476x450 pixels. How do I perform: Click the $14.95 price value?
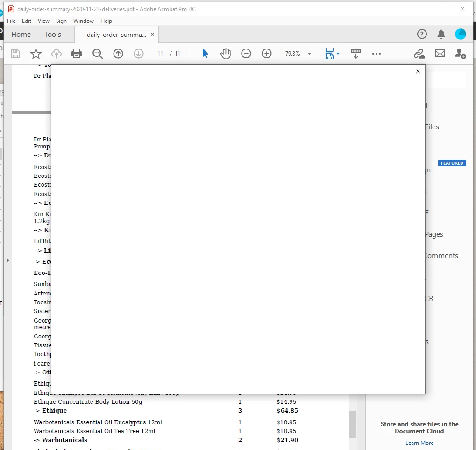286,401
